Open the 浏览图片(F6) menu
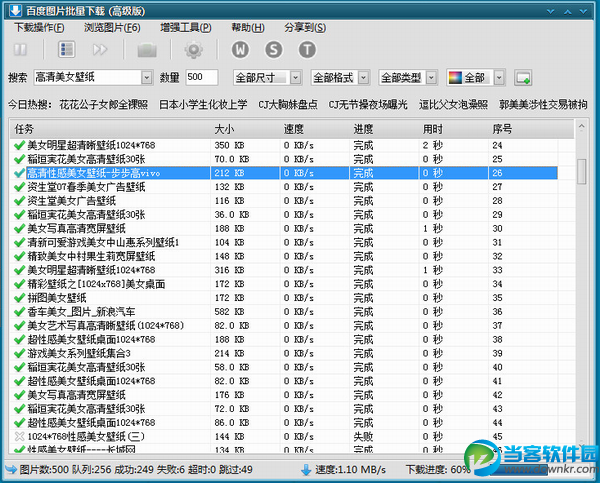This screenshot has width=600, height=483. 112,28
